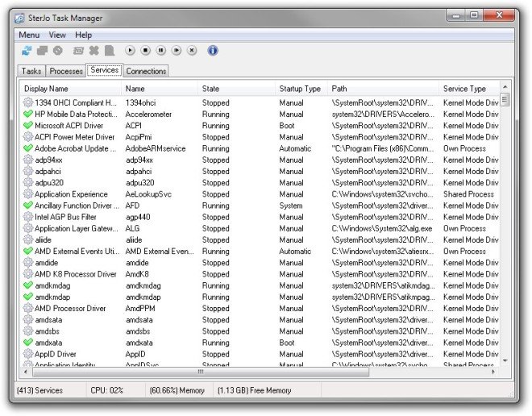Click the vertical scrollbar down arrow
The width and height of the screenshot is (532, 416).
point(505,360)
